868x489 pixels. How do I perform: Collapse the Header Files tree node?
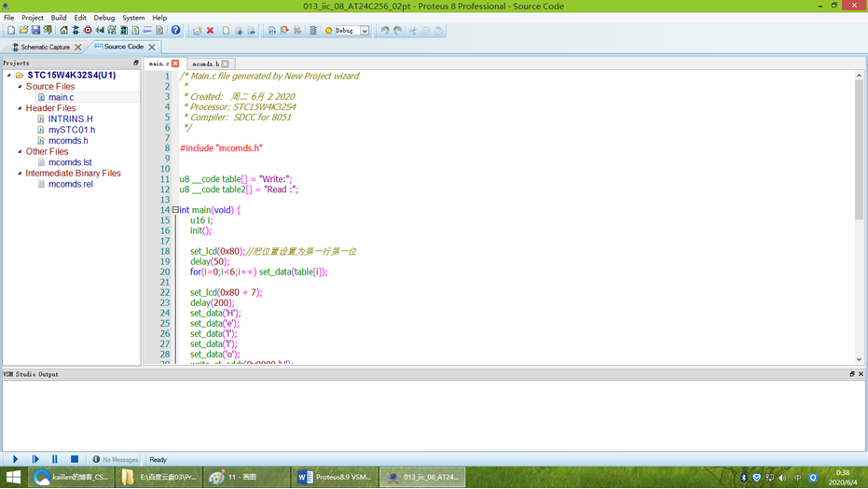tap(20, 108)
